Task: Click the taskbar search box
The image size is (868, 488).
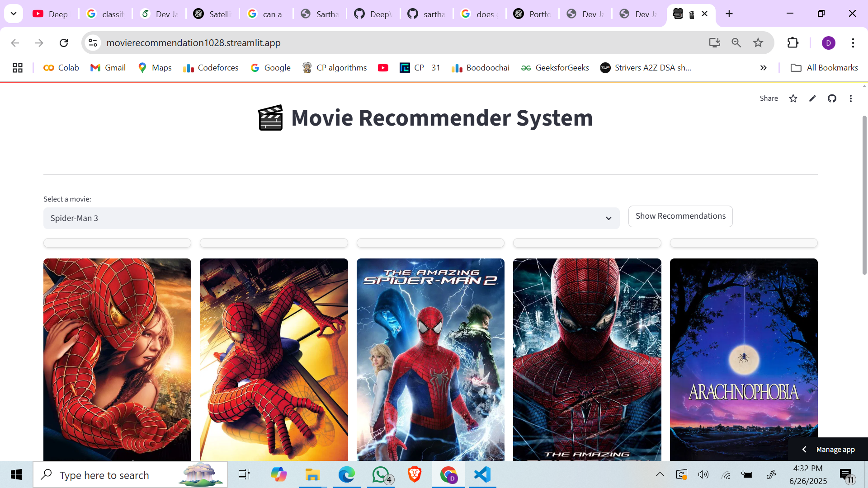Action: pyautogui.click(x=130, y=474)
